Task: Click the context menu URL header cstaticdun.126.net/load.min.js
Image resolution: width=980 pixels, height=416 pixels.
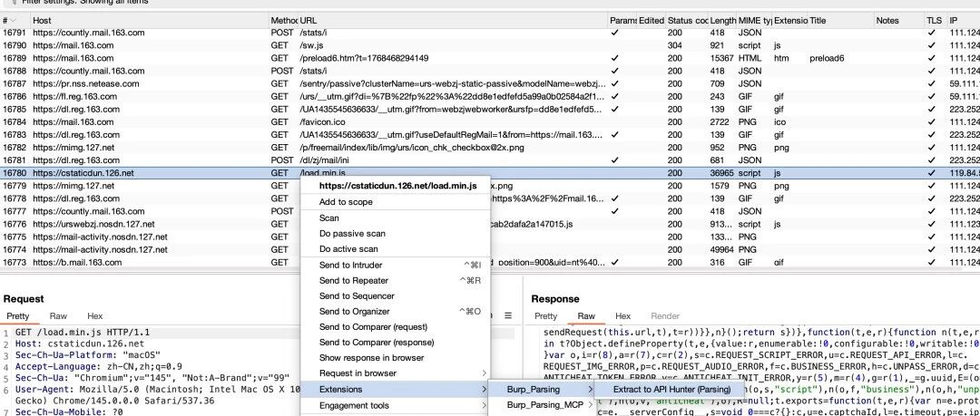Action: [398, 186]
